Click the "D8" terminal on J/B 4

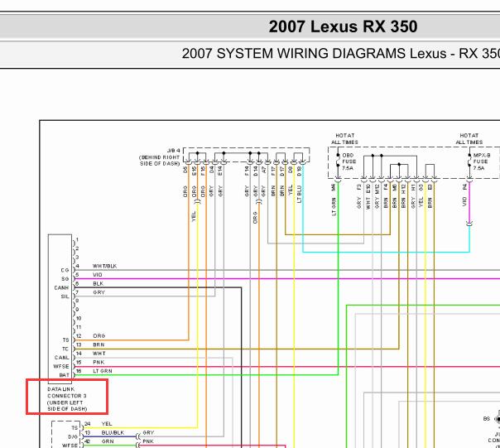[x=291, y=171]
